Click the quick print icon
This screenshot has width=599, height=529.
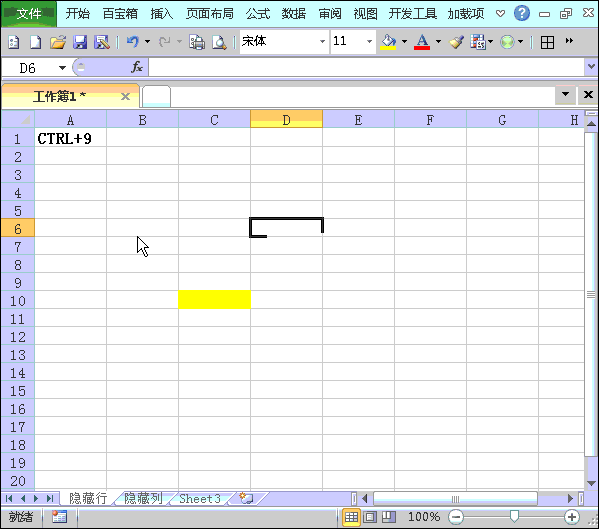197,42
